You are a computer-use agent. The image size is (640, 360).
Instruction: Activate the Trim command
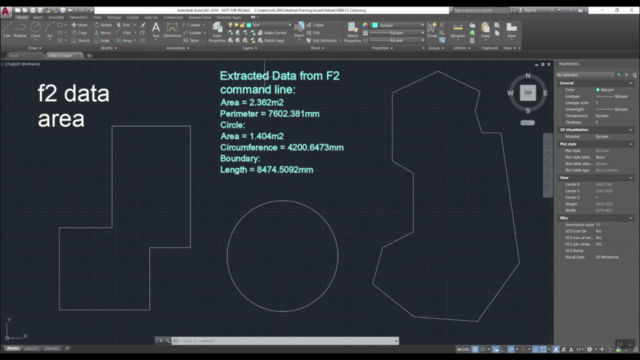124,25
